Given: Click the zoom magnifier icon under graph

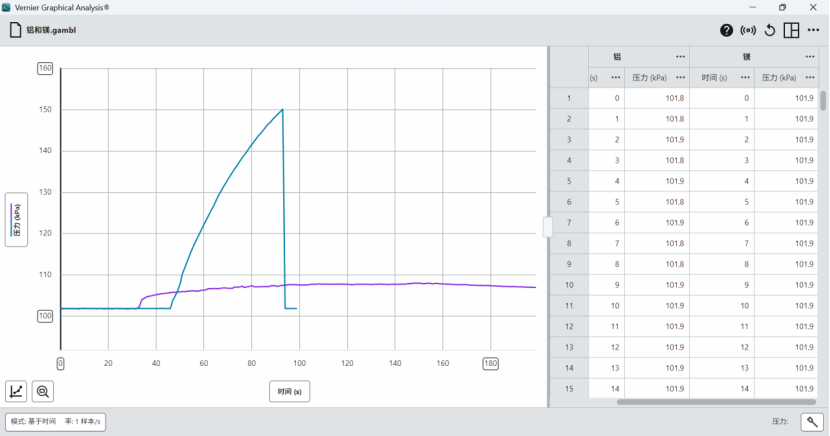Looking at the screenshot, I should click(43, 392).
